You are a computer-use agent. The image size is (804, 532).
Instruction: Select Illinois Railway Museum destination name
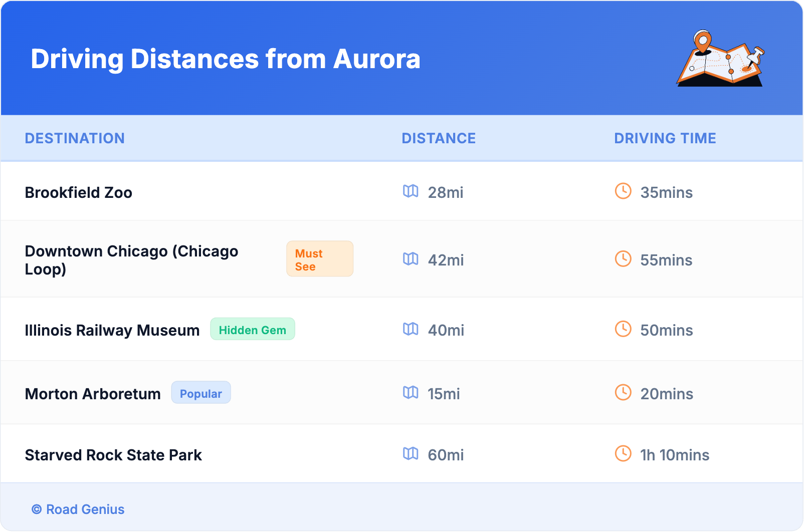(x=112, y=331)
